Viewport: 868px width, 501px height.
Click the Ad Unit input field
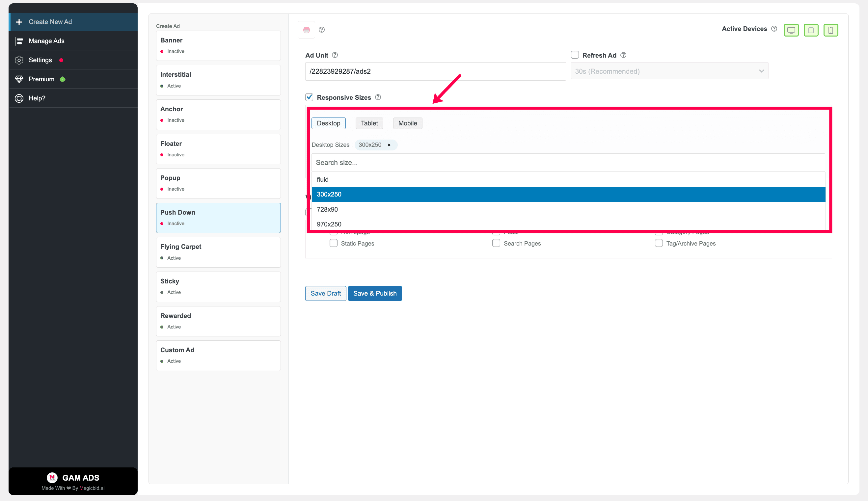tap(435, 71)
